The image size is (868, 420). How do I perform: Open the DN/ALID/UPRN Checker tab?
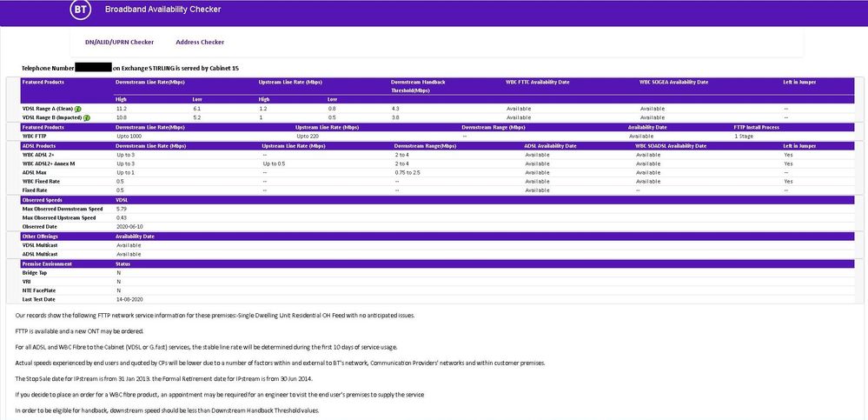click(119, 42)
